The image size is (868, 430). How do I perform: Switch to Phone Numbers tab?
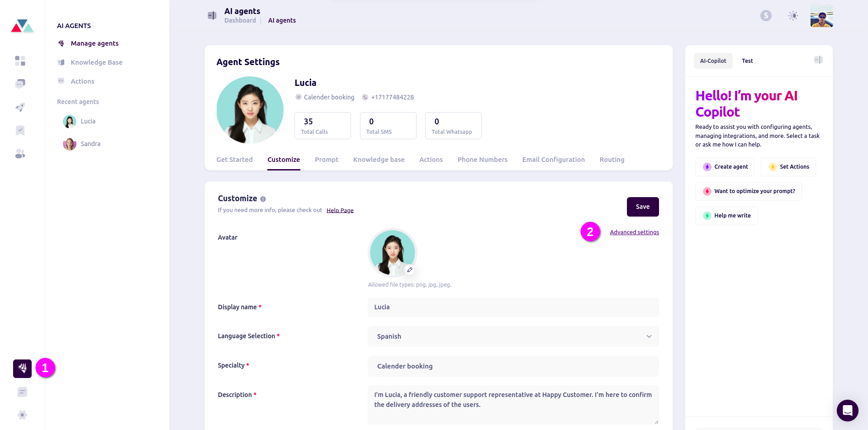[x=482, y=160]
